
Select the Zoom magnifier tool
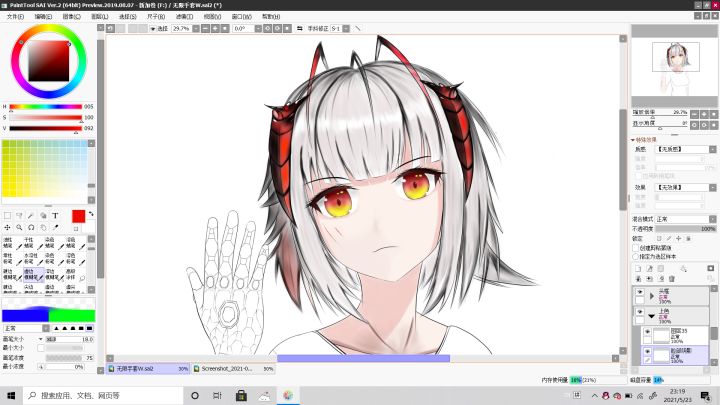(x=19, y=227)
